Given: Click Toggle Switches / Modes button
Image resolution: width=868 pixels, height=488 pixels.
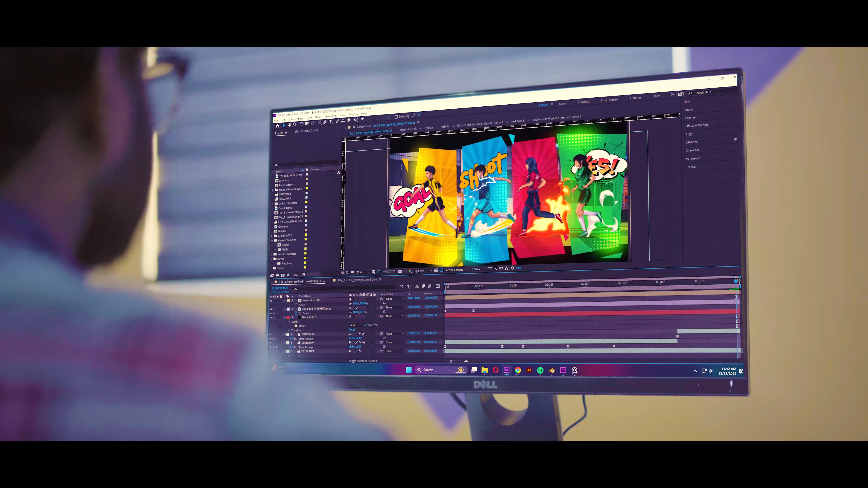Looking at the screenshot, I should (x=363, y=361).
